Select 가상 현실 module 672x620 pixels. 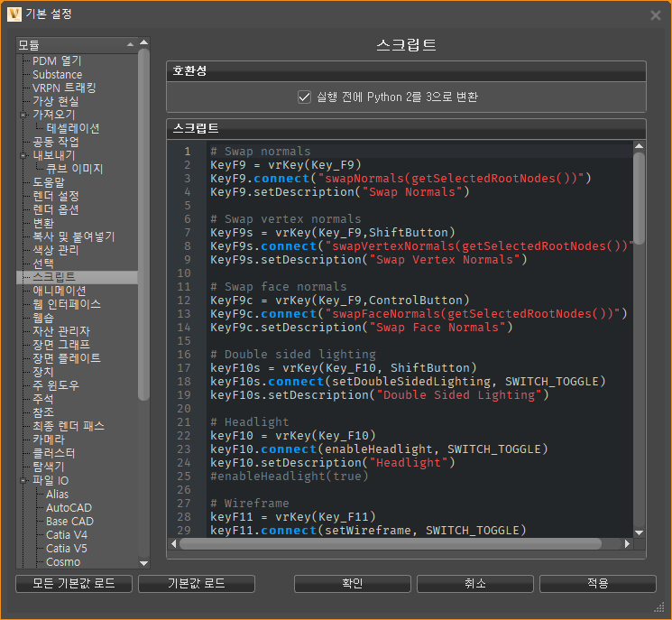click(x=56, y=102)
